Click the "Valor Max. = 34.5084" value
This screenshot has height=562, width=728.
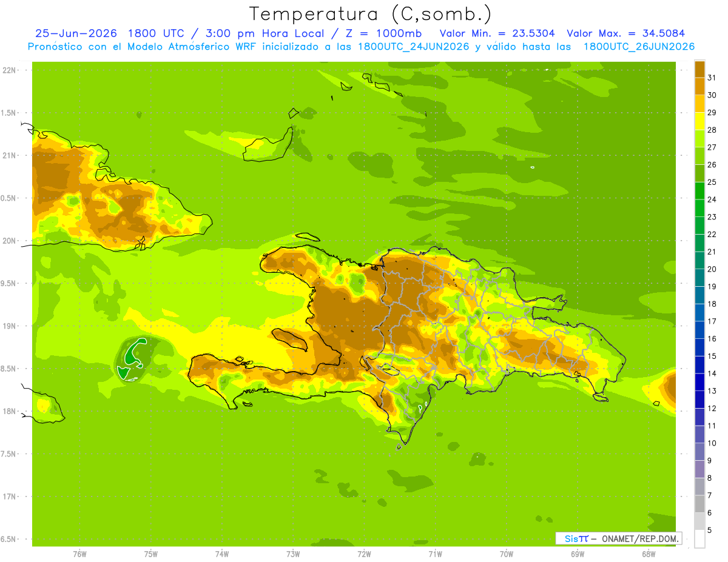(625, 33)
